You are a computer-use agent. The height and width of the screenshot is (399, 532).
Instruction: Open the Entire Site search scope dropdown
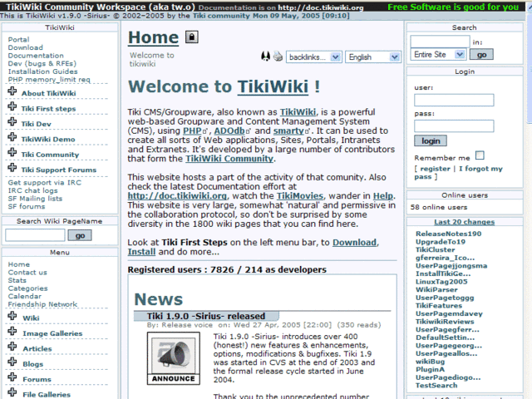pos(439,54)
